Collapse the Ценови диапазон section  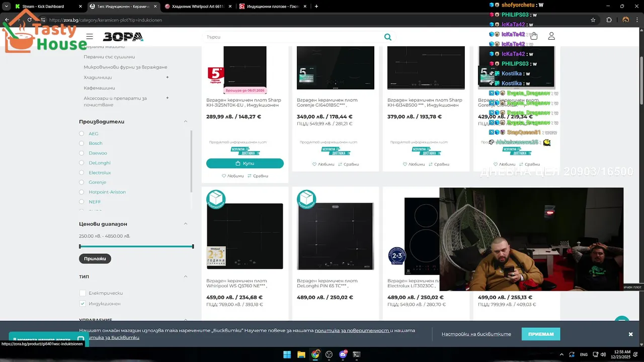point(185,224)
